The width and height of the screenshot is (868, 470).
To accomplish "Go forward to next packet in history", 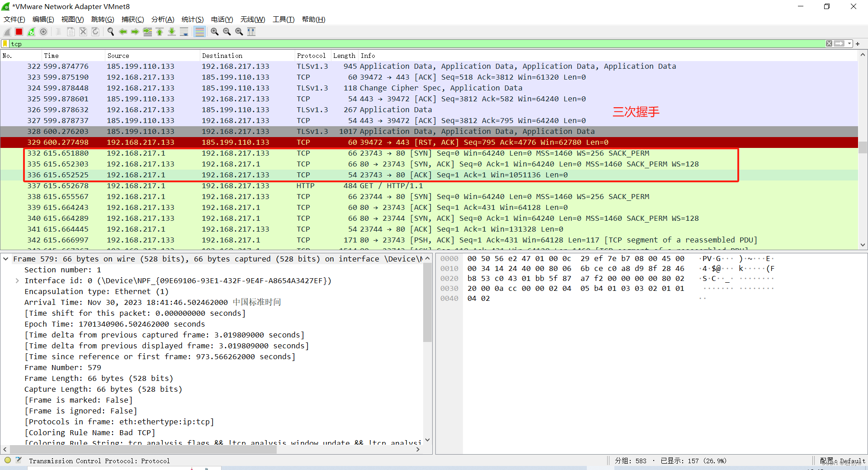I will pyautogui.click(x=135, y=32).
